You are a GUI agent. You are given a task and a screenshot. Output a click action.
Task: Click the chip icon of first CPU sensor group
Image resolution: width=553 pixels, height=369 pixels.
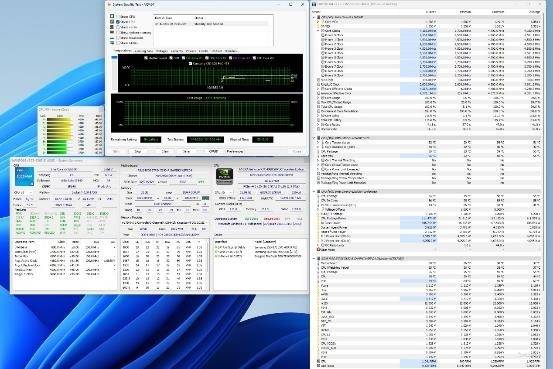coord(318,17)
